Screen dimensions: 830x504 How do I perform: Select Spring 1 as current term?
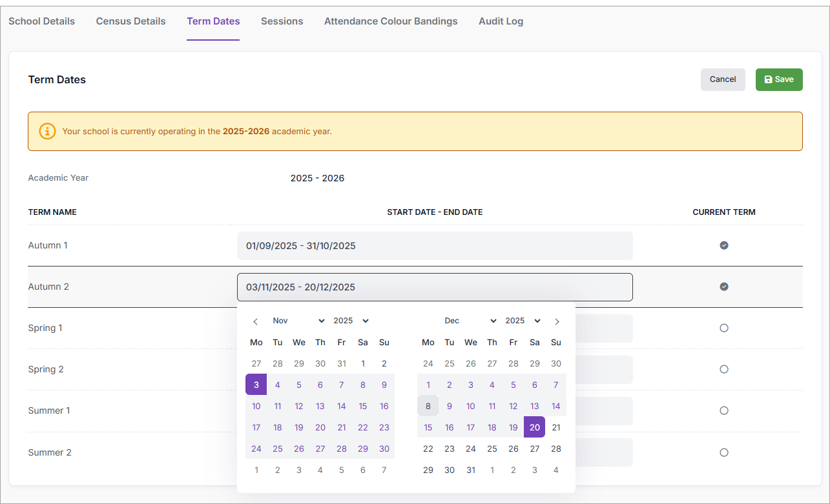[x=723, y=328]
